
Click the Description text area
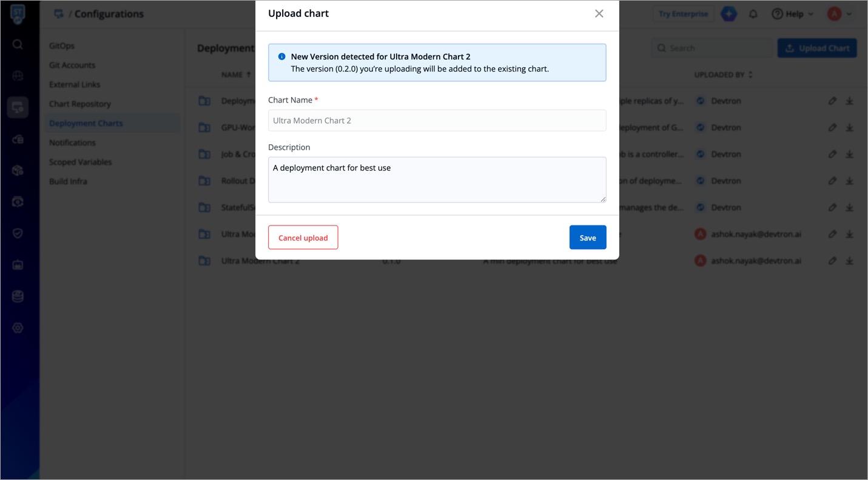point(437,179)
